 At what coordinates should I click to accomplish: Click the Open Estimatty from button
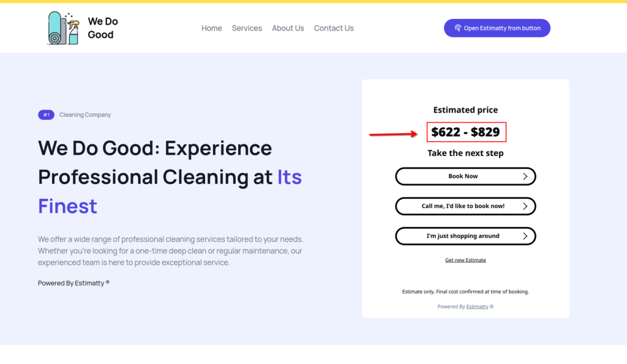coord(497,28)
